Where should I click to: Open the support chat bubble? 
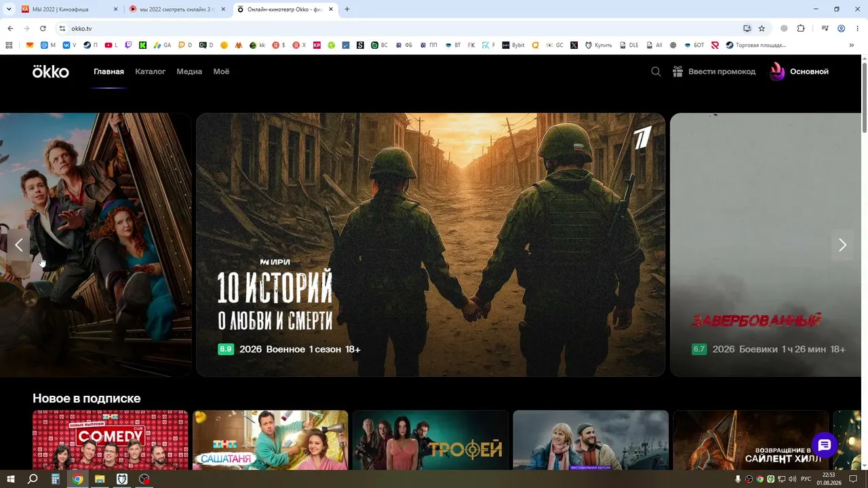pyautogui.click(x=825, y=445)
